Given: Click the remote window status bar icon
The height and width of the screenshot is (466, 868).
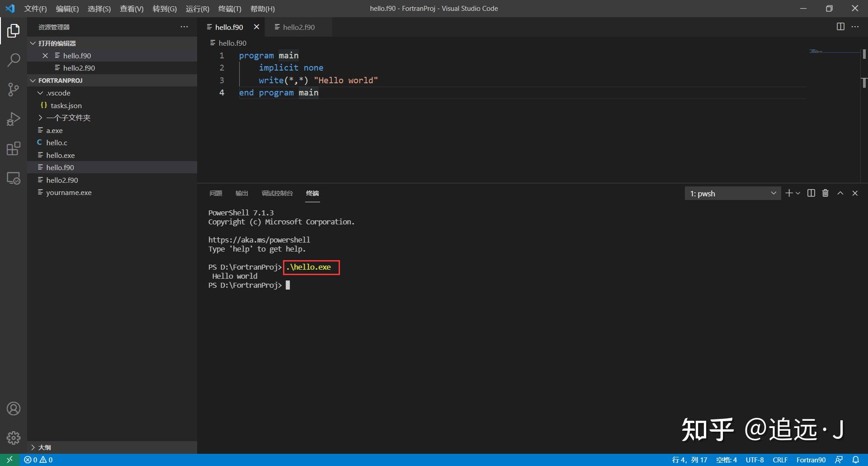Looking at the screenshot, I should click(9, 460).
